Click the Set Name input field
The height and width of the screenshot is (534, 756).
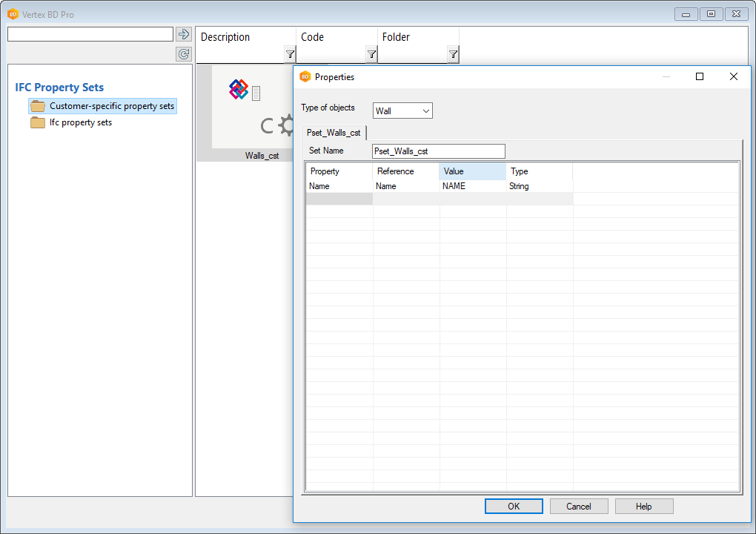coord(438,151)
